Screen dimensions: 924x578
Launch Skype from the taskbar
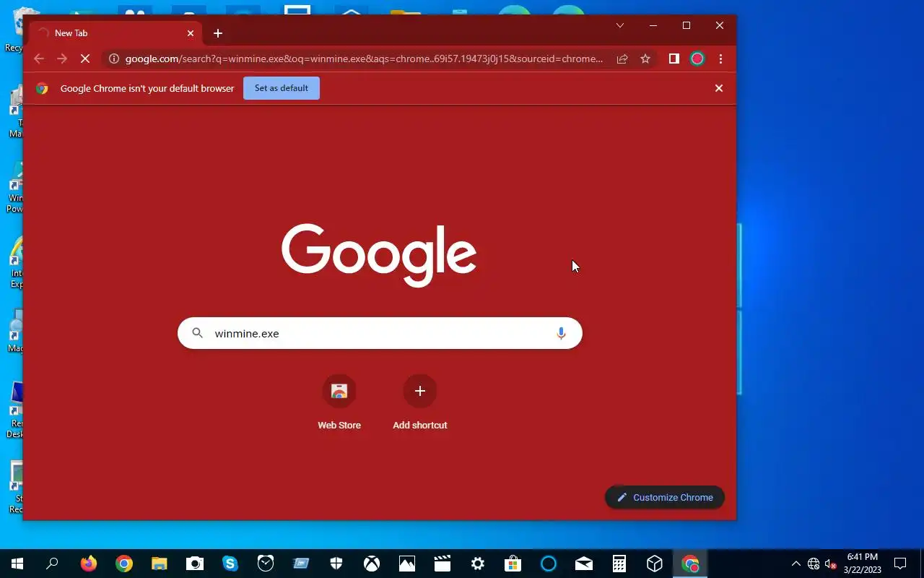tap(230, 564)
